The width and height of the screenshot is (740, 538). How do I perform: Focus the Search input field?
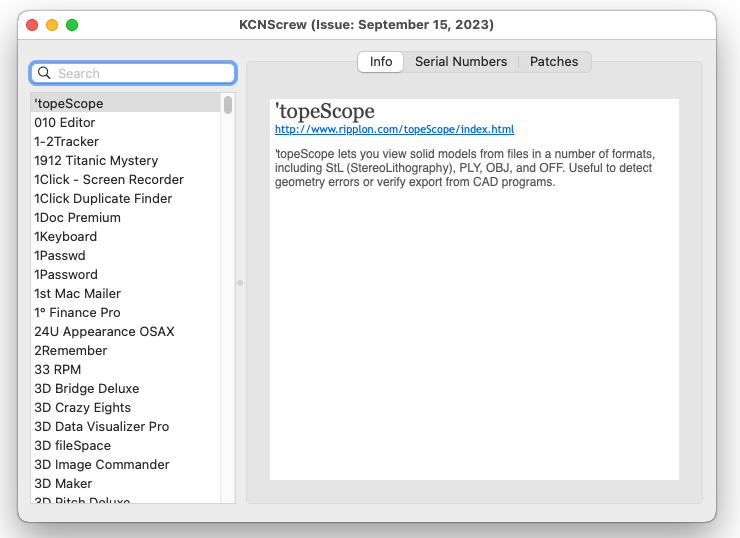coord(133,73)
